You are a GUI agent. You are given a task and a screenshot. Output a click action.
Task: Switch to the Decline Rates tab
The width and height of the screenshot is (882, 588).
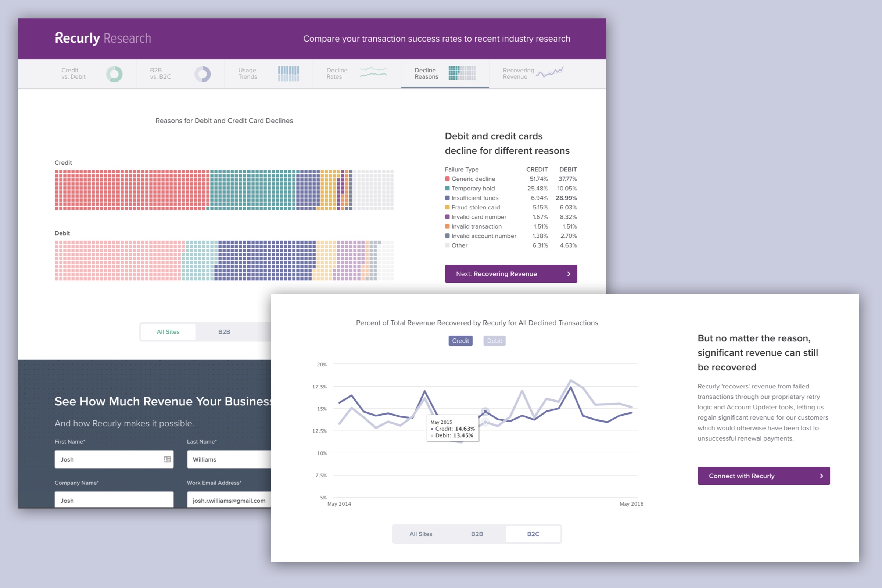point(356,73)
